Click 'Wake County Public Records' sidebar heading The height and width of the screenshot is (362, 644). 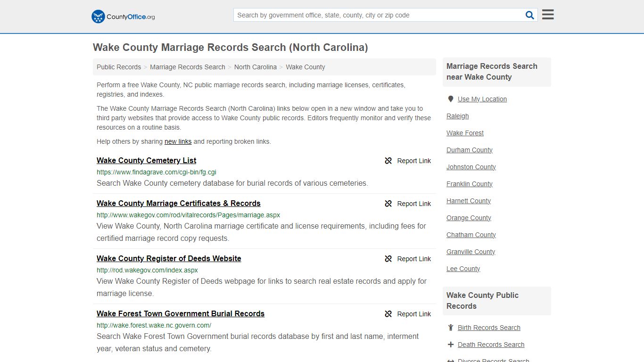tap(482, 301)
